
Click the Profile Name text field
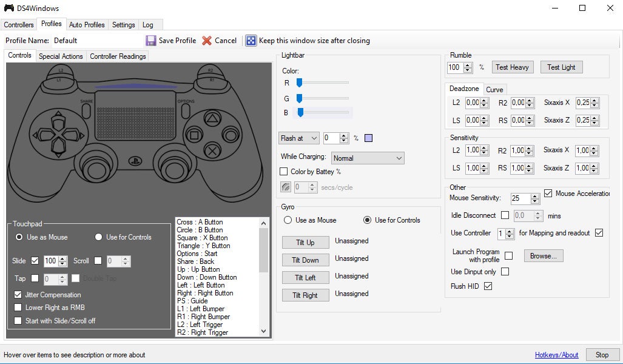[96, 41]
